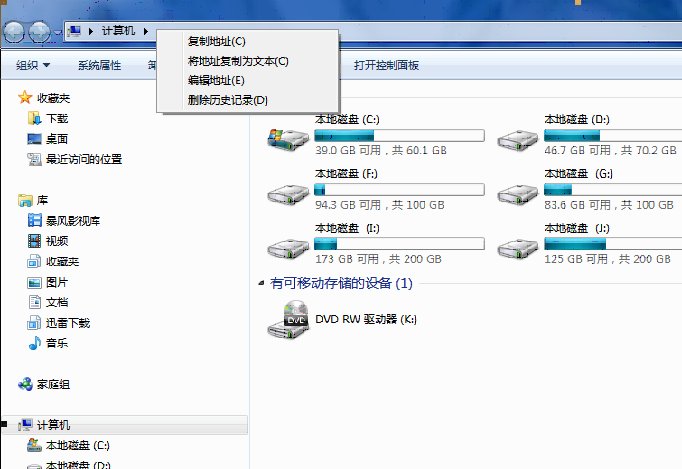682x469 pixels.
Task: Select the 本地磁盘 (F:) drive icon
Action: (x=288, y=194)
